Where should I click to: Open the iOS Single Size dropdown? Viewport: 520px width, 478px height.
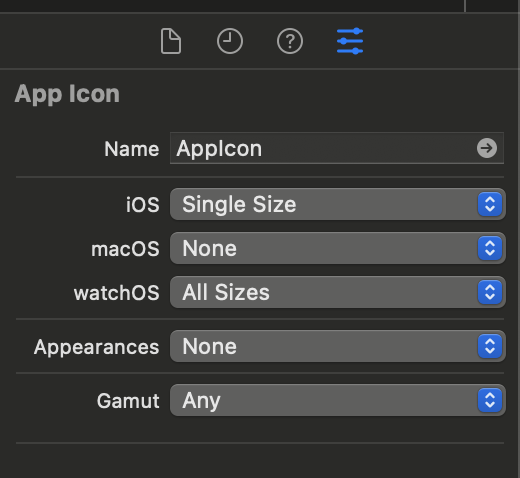click(338, 204)
